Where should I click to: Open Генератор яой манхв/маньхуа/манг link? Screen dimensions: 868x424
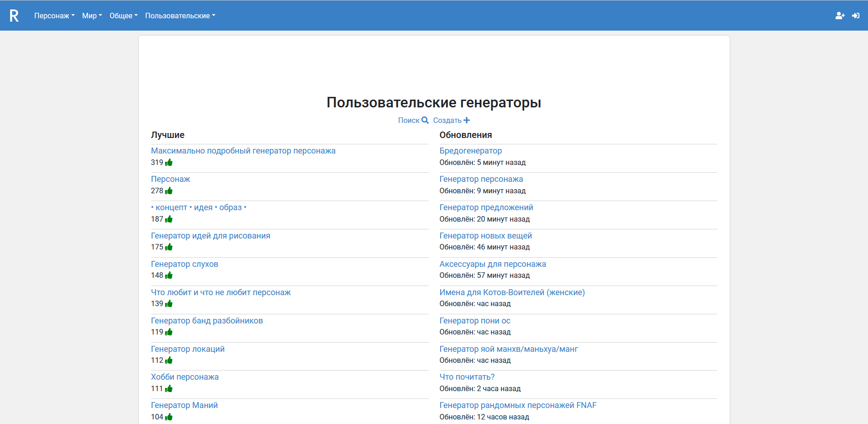[x=509, y=349]
